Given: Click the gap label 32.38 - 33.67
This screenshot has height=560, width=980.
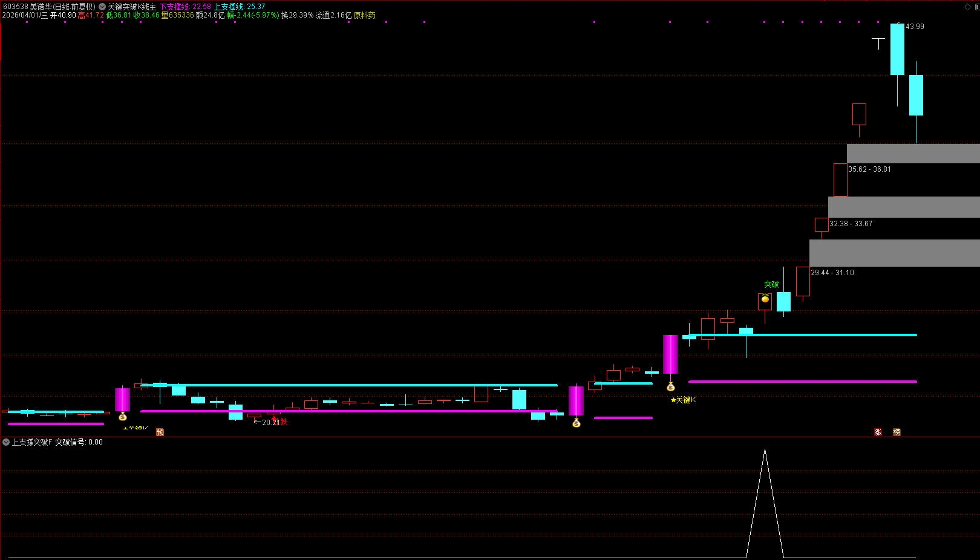Looking at the screenshot, I should 851,224.
